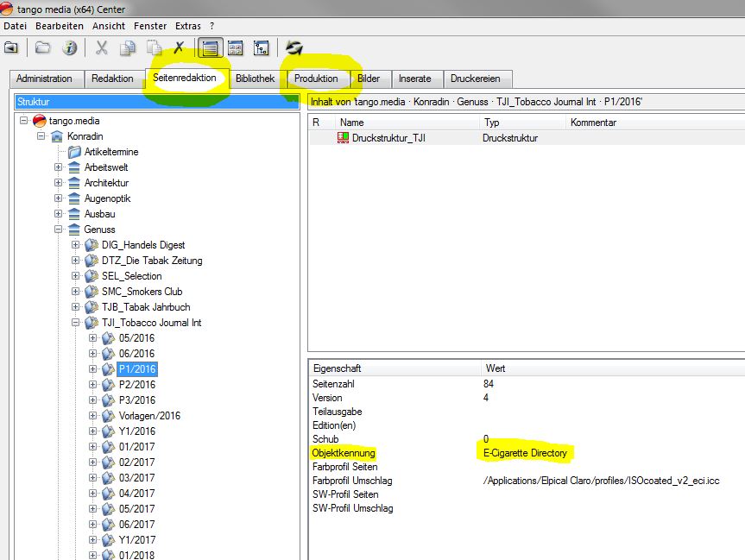
Task: Expand the 05/2016 issue node
Action: pyautogui.click(x=93, y=338)
